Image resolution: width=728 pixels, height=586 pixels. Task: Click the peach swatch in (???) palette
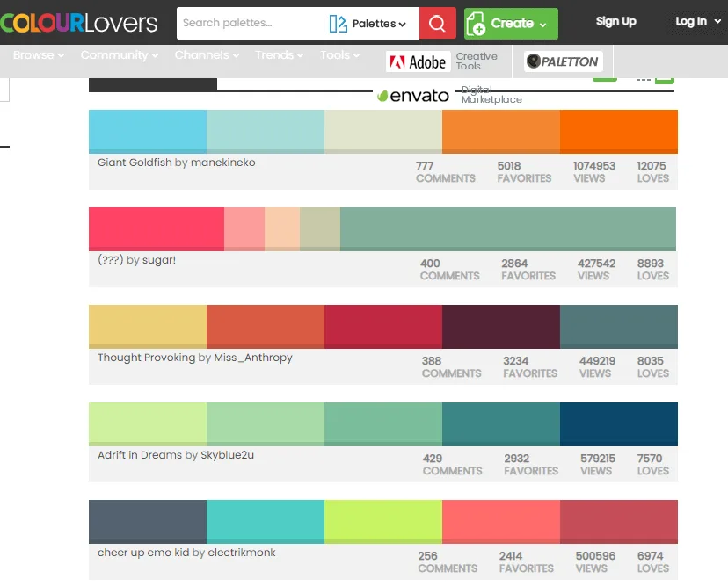tap(282, 229)
